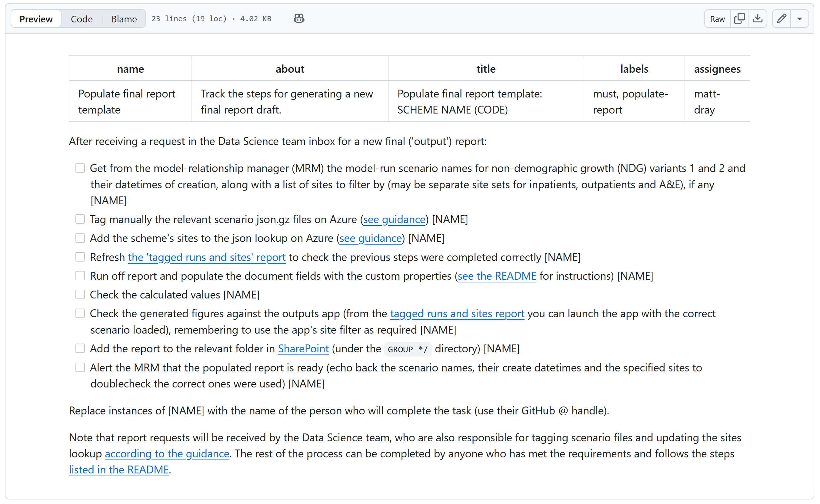The image size is (820, 504).
Task: Check the 'Tag manually the relevant scenario json.gz files' task
Action: (80, 219)
